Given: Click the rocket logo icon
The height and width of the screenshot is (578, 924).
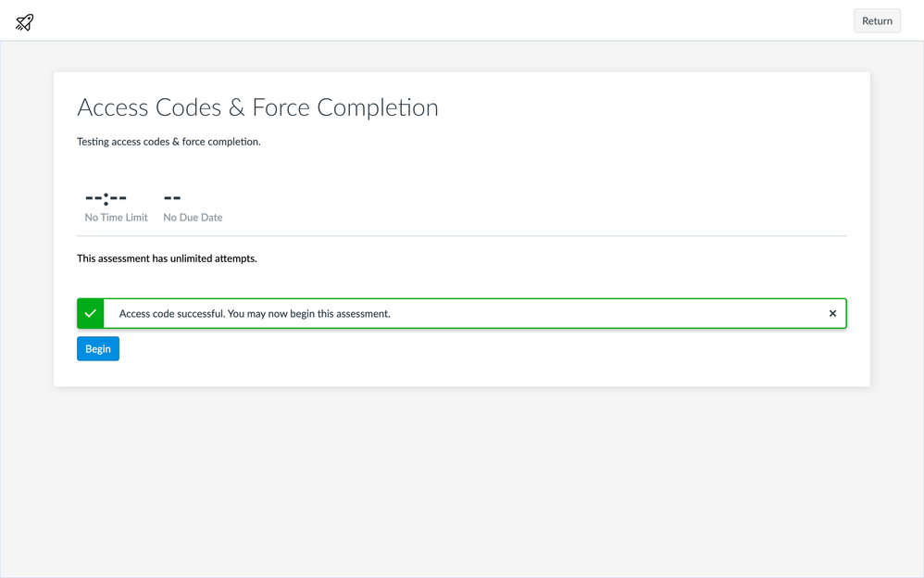Looking at the screenshot, I should pos(25,22).
